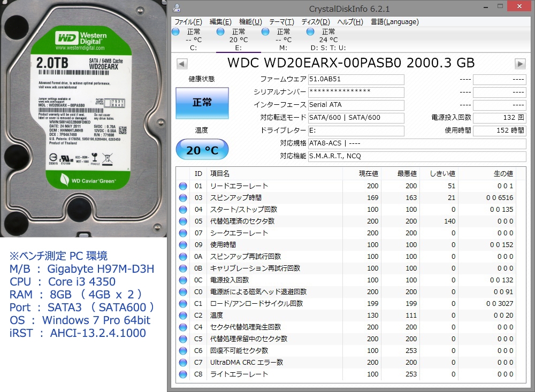
Task: Click the raw value 0 0 6516
Action: [500, 198]
